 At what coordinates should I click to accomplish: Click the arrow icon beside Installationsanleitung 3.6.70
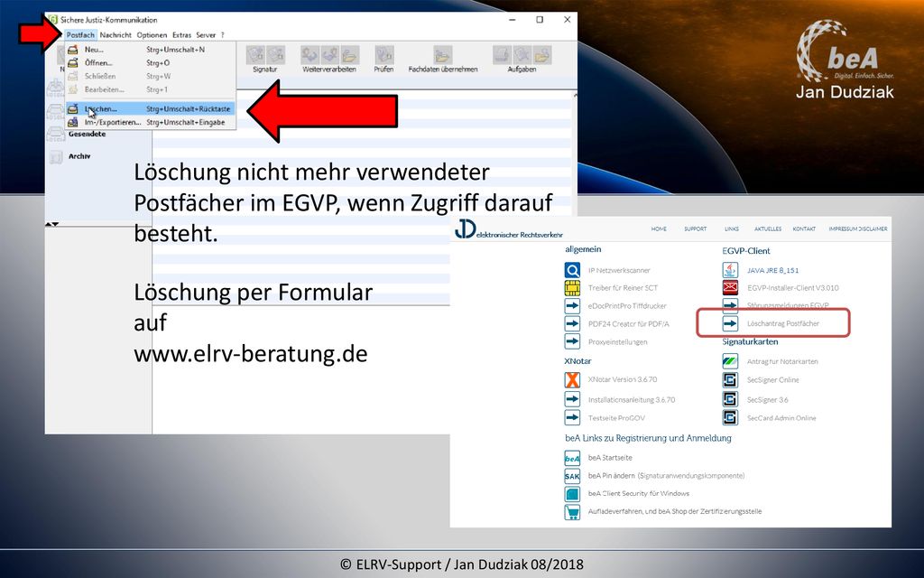[572, 399]
